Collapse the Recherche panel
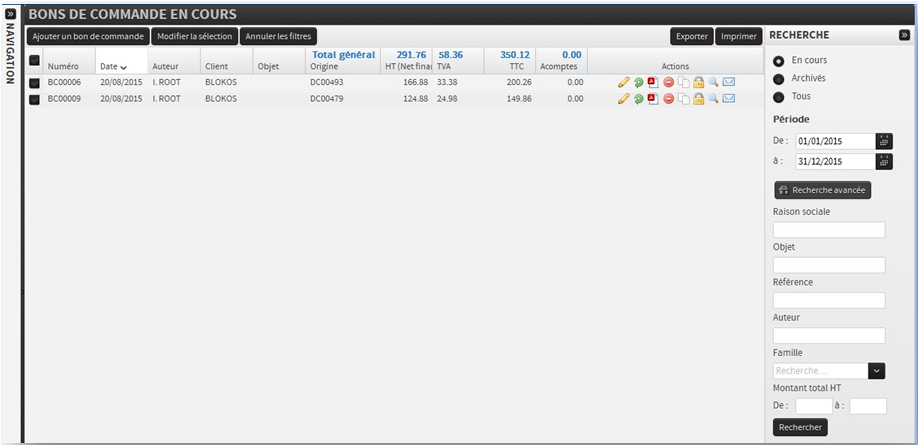The width and height of the screenshot is (919, 446). point(904,35)
